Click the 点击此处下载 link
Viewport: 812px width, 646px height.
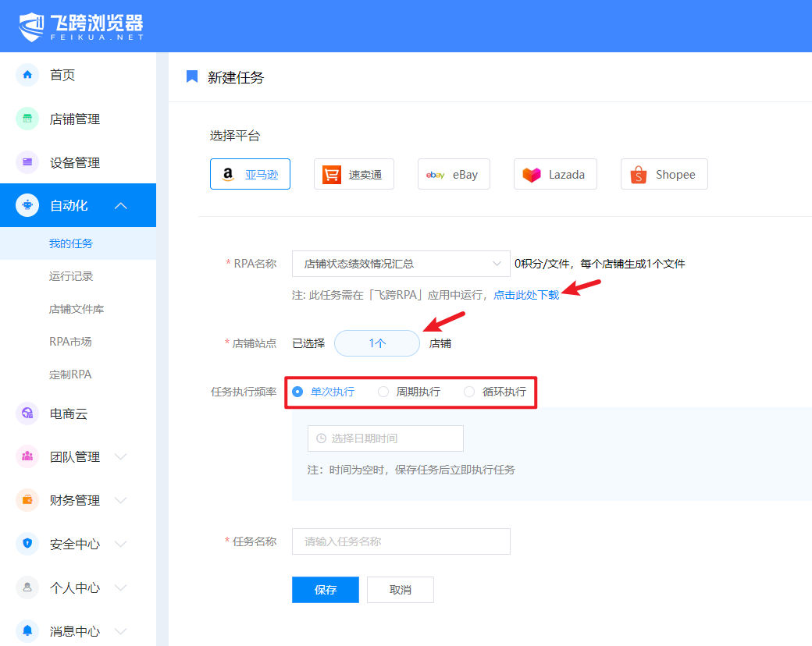tap(526, 295)
